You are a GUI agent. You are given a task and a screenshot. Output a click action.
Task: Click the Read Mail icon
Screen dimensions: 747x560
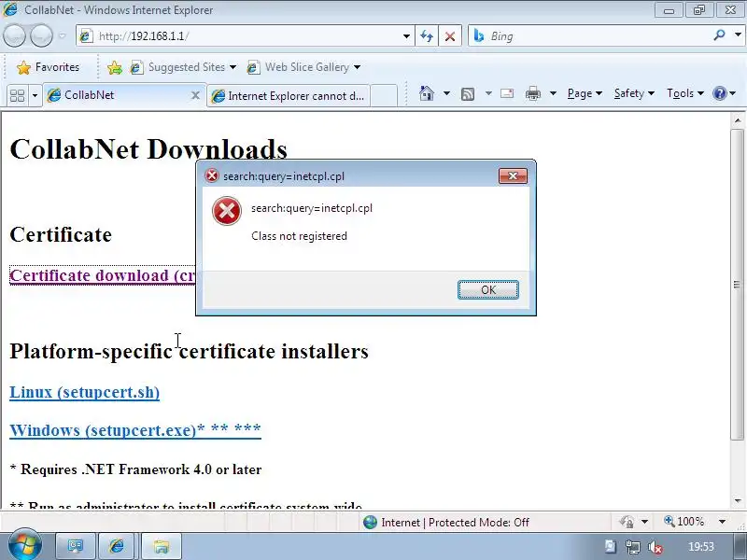point(507,94)
